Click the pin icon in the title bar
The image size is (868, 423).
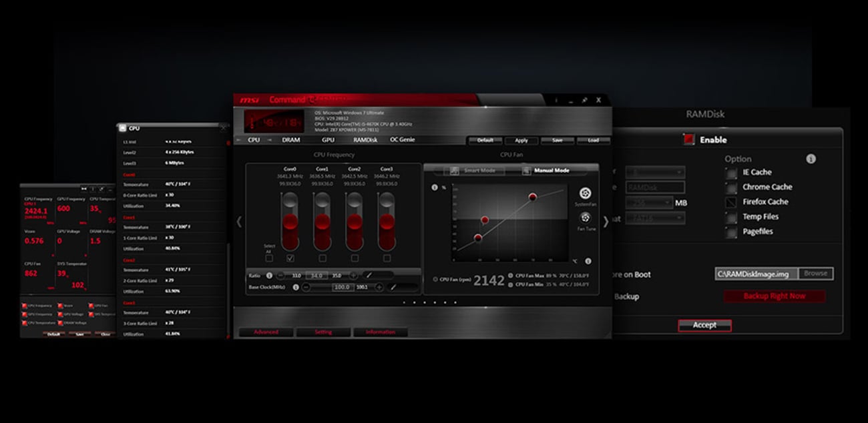[x=585, y=100]
